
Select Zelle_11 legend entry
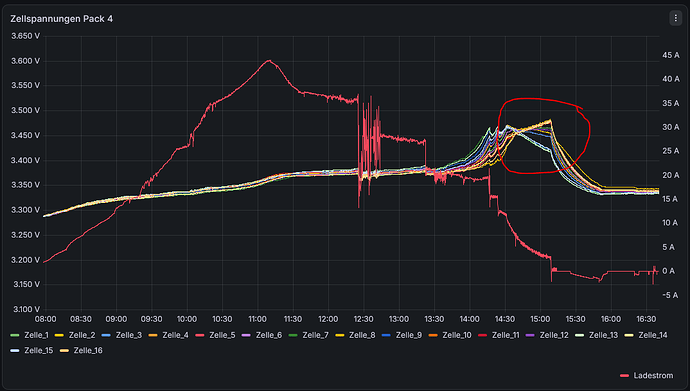coord(499,335)
